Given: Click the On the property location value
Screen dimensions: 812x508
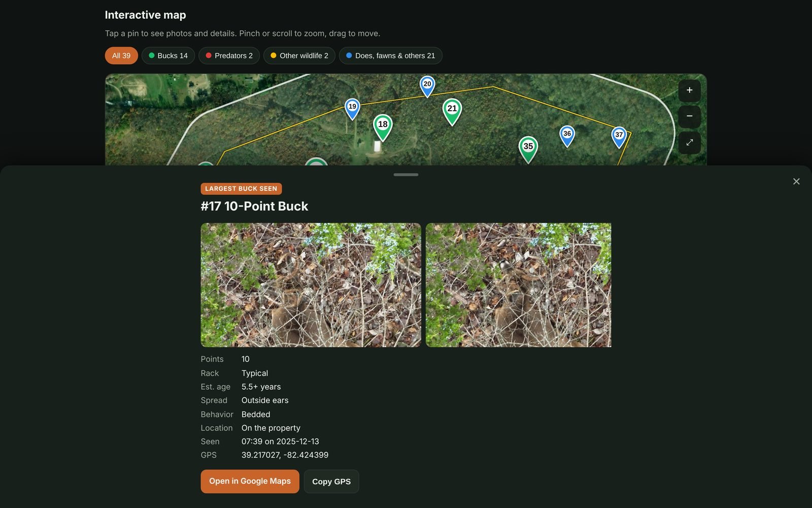Looking at the screenshot, I should tap(271, 428).
